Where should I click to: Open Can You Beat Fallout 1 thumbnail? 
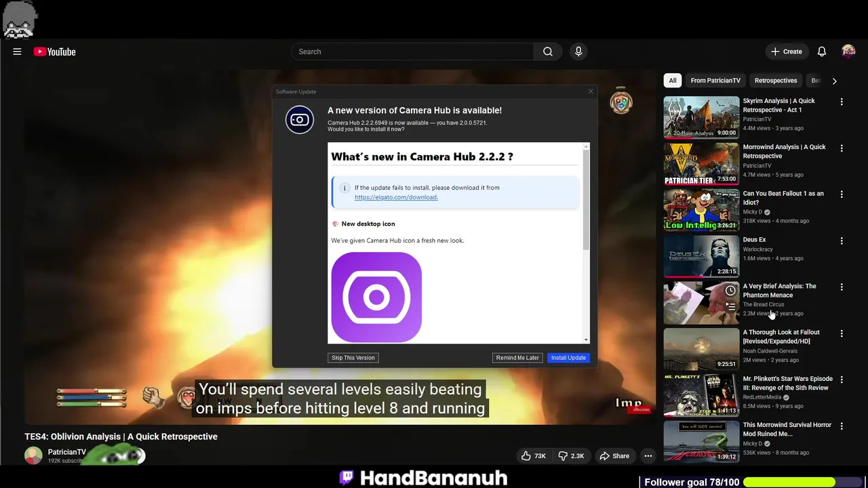click(701, 210)
